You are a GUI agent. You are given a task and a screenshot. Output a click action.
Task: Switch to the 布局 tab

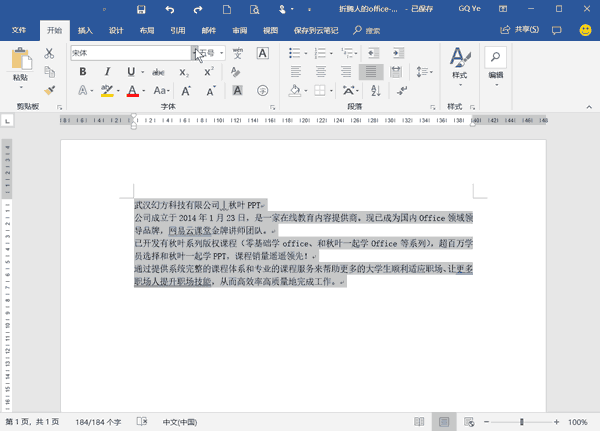(147, 30)
